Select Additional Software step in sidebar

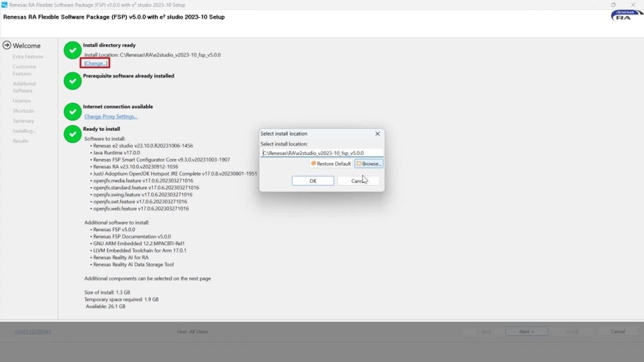click(x=24, y=87)
